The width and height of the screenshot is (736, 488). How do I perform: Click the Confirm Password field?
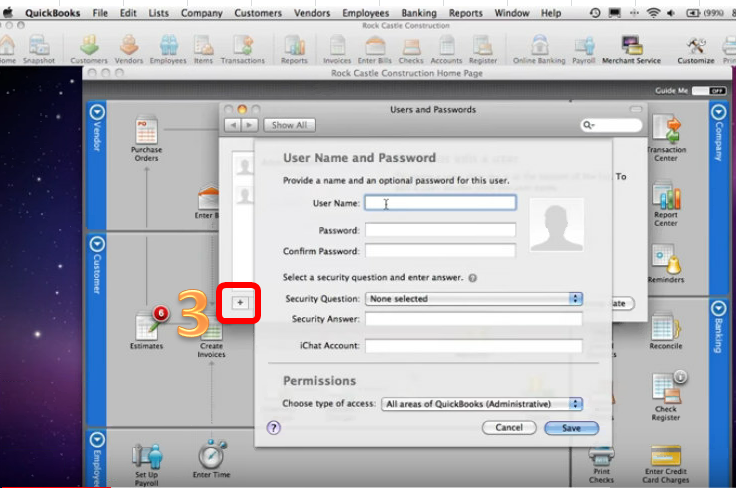tap(440, 251)
